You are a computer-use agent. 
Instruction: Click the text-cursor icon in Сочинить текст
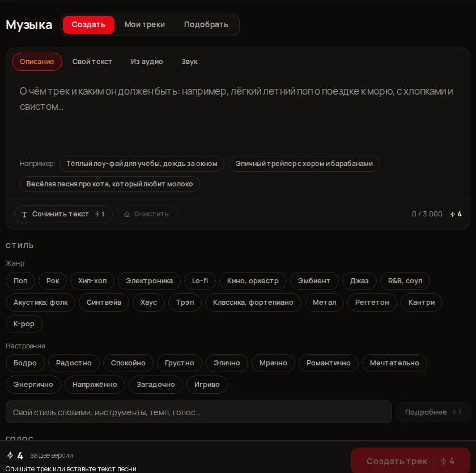tap(24, 215)
